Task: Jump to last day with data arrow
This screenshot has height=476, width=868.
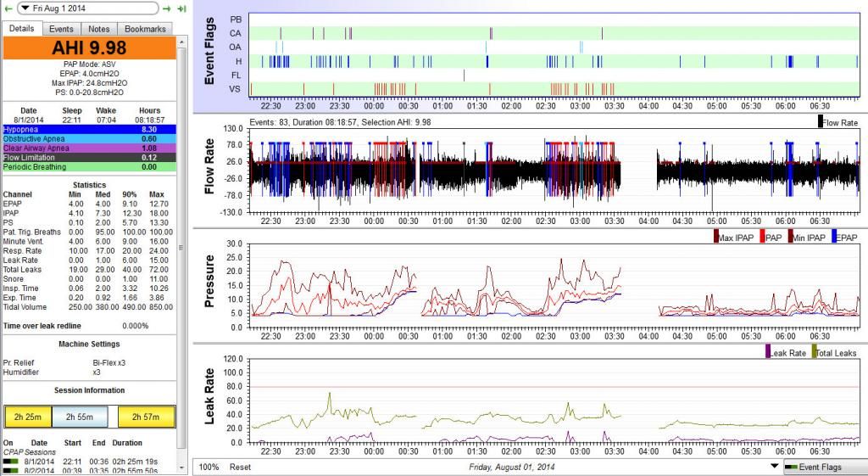Action: click(x=181, y=8)
